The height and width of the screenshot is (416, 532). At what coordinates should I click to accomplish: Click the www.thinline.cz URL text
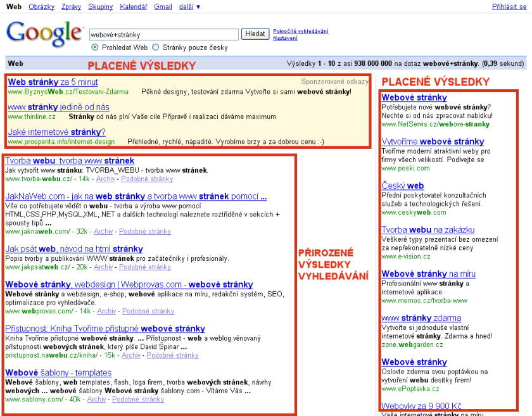[x=32, y=117]
